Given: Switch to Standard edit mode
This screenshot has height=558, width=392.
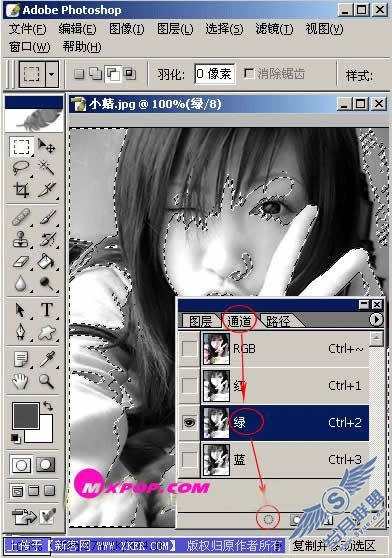Looking at the screenshot, I should click(x=21, y=465).
